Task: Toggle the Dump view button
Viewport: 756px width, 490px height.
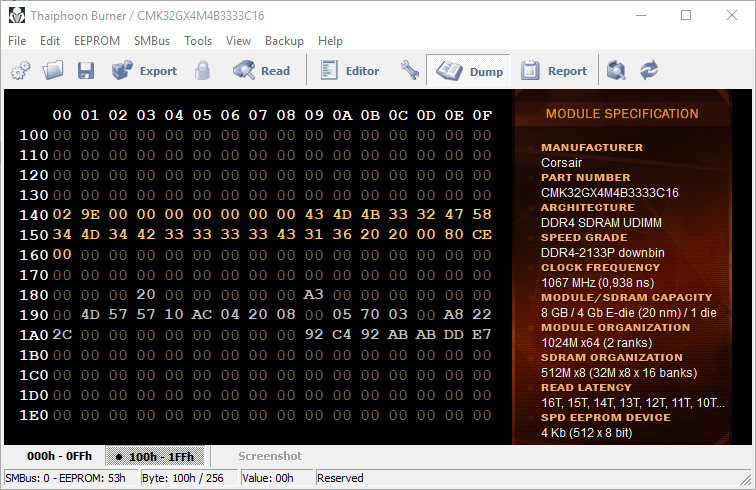Action: tap(468, 71)
